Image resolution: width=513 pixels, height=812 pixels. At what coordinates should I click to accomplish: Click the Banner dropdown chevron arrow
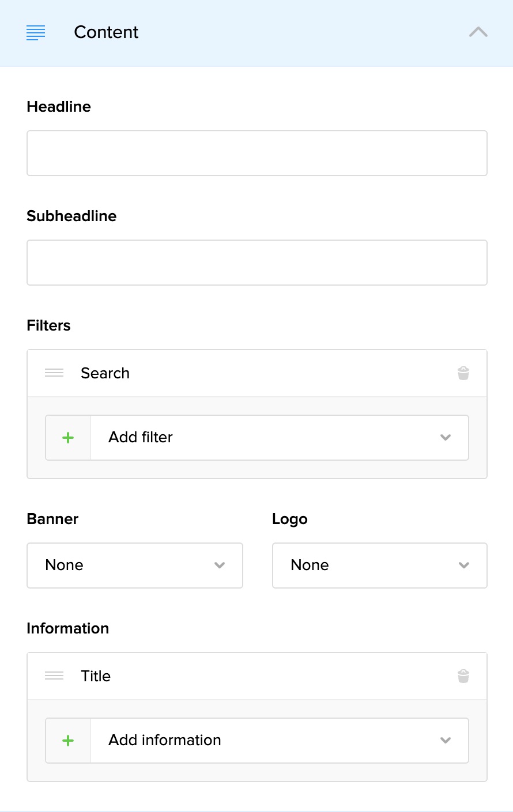(220, 566)
